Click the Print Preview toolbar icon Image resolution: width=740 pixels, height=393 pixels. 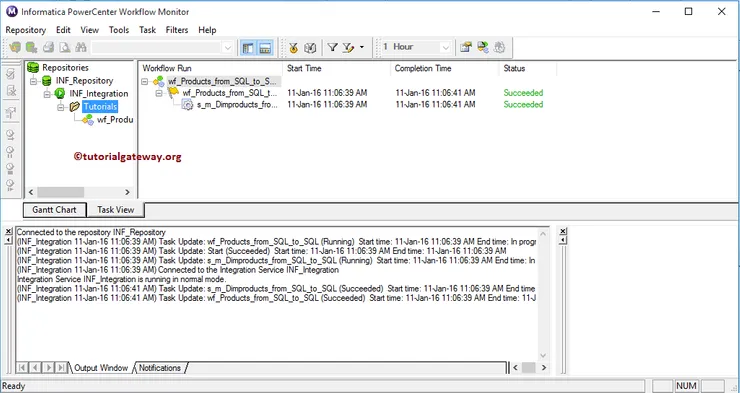[x=65, y=47]
